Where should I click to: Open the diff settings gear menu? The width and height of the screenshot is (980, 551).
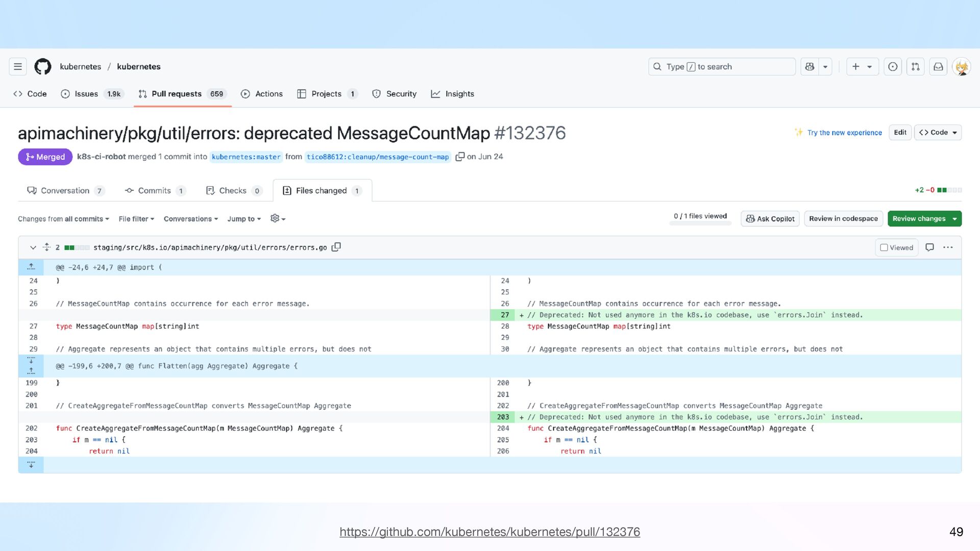coord(278,218)
